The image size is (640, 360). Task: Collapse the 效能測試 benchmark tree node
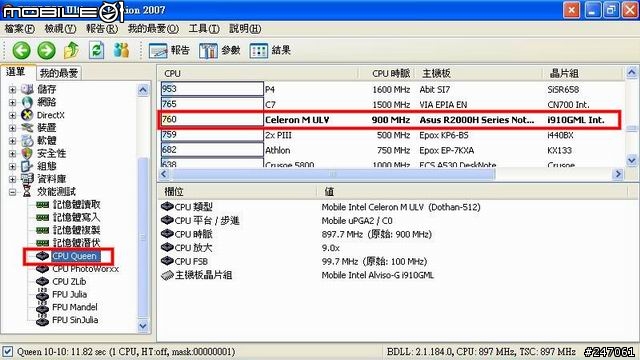[13, 192]
